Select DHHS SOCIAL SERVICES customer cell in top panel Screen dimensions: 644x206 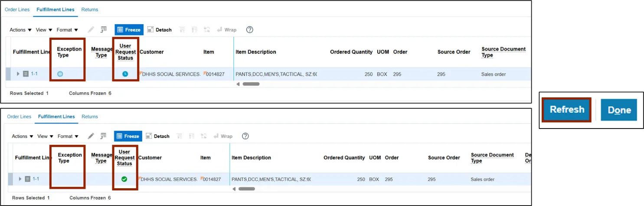click(x=171, y=74)
